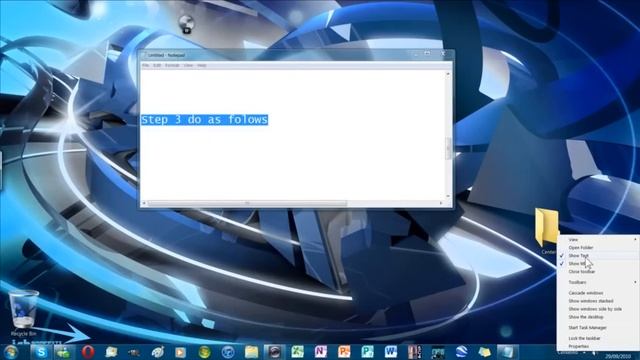Open iTunes from the taskbar
The height and width of the screenshot is (360, 640).
pos(228,352)
